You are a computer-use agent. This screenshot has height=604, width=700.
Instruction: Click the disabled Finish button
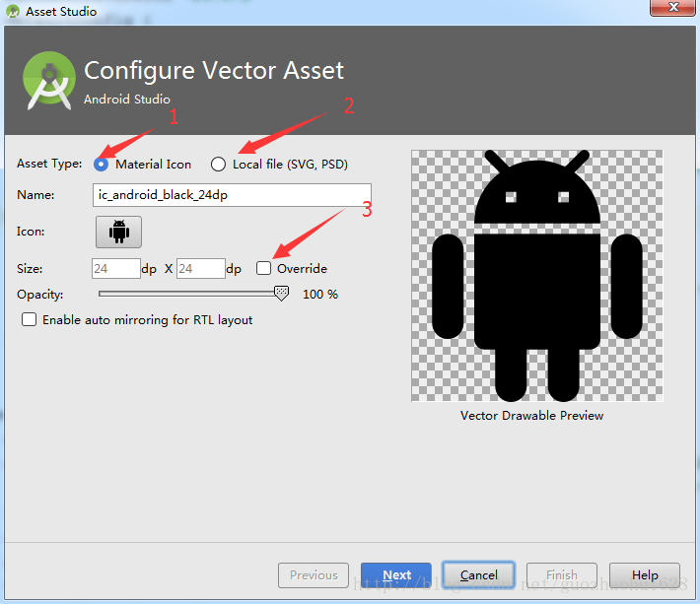pyautogui.click(x=562, y=575)
